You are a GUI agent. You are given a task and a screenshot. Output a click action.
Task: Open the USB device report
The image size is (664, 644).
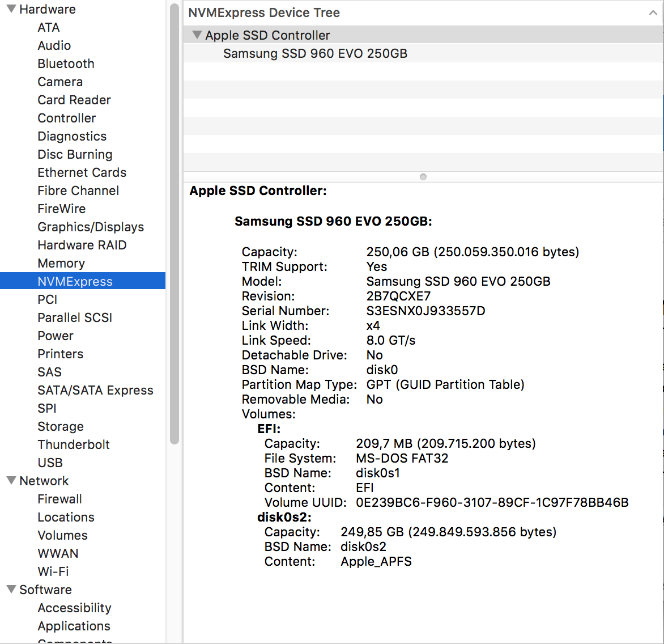(x=50, y=463)
